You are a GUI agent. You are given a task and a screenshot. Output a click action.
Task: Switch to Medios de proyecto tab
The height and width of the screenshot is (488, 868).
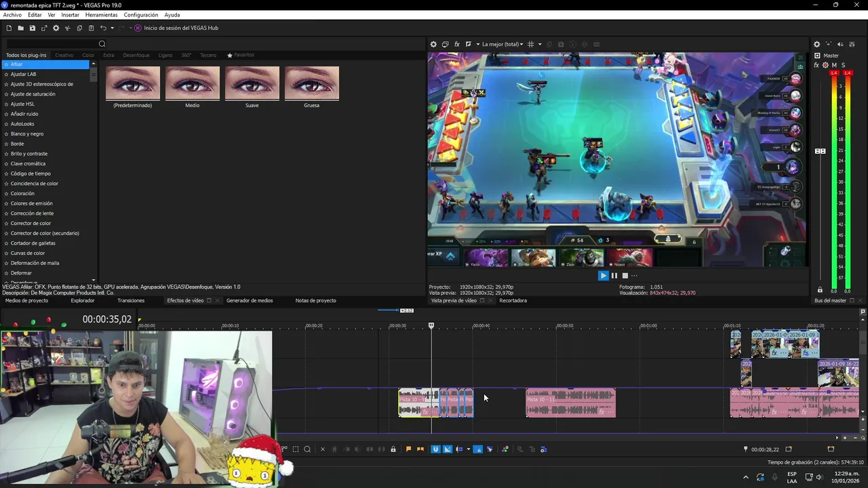(26, 300)
